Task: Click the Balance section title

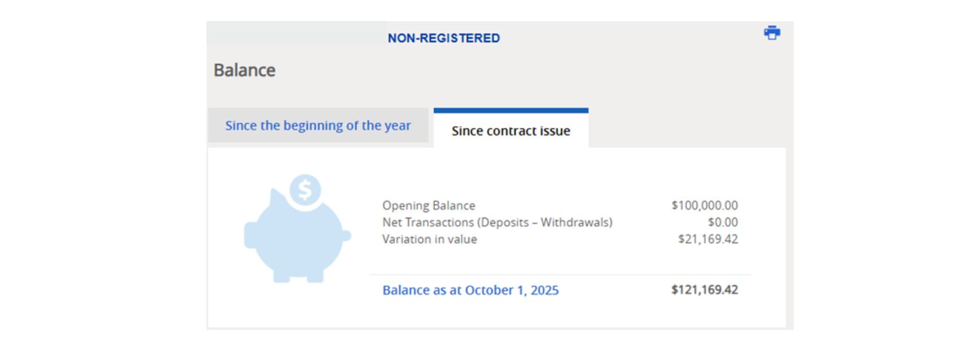Action: 244,70
